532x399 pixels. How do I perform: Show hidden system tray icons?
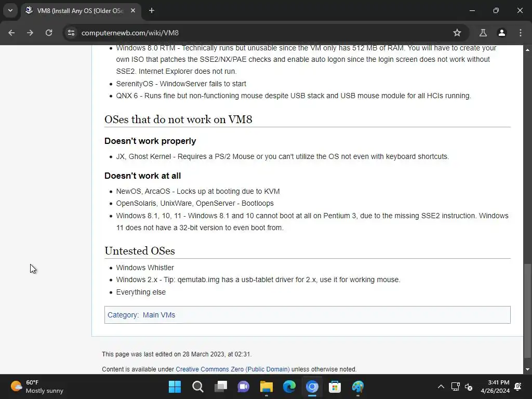[441, 387]
